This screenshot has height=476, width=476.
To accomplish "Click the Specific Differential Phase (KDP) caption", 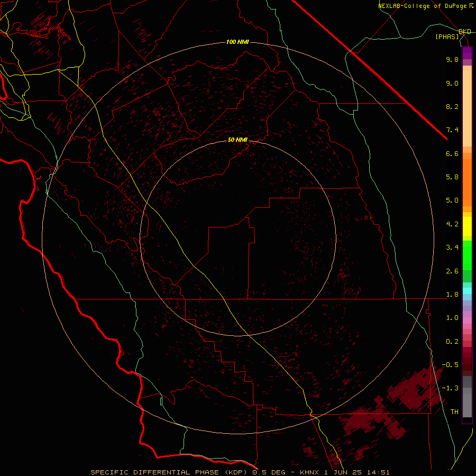I will pyautogui.click(x=169, y=472).
